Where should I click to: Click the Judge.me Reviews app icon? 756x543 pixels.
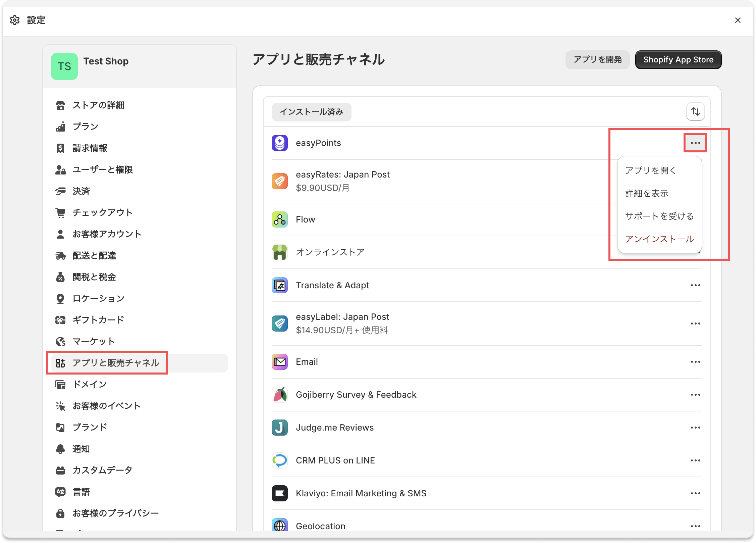click(x=279, y=428)
